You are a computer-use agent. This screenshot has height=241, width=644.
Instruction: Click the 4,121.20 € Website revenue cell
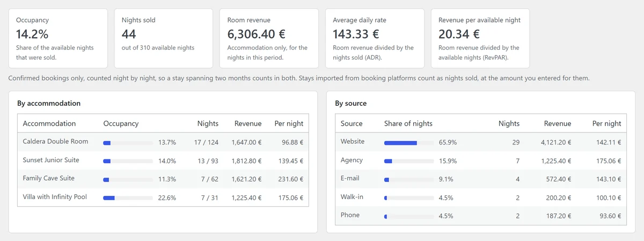[555, 143]
